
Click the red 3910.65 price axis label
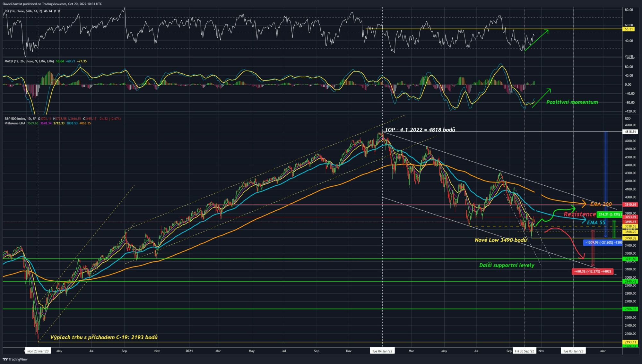[630, 205]
